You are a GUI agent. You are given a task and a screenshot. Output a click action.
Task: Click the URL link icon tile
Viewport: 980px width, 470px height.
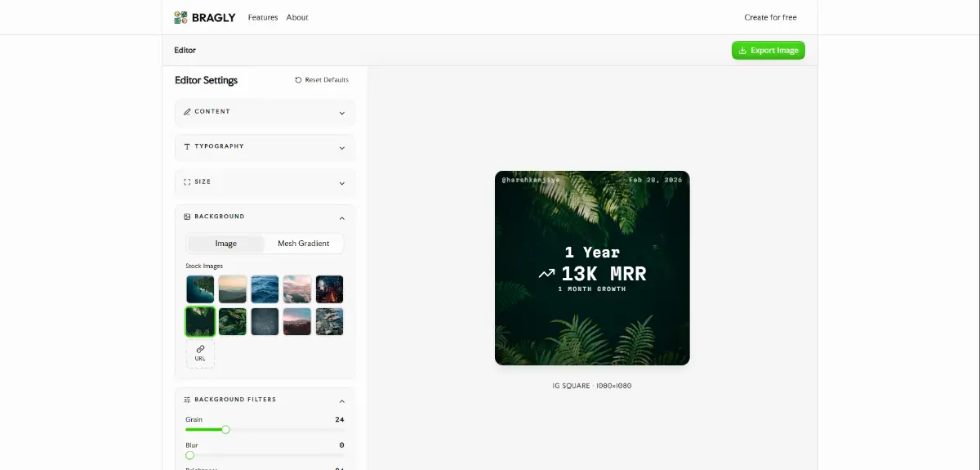point(200,353)
